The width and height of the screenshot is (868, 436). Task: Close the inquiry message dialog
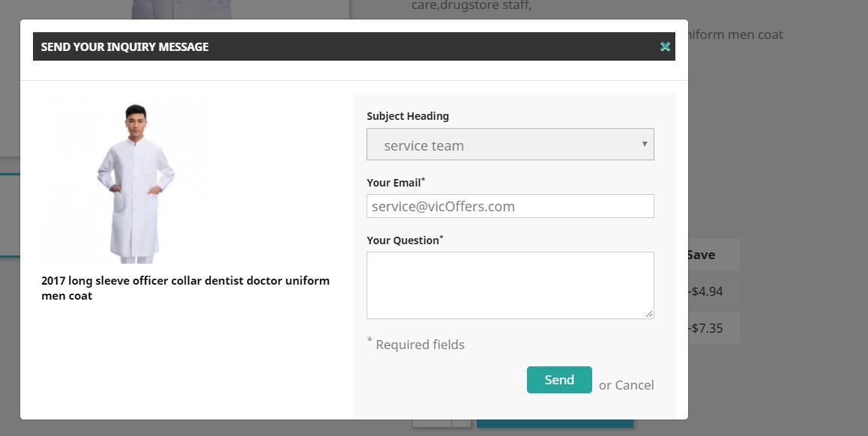[666, 46]
